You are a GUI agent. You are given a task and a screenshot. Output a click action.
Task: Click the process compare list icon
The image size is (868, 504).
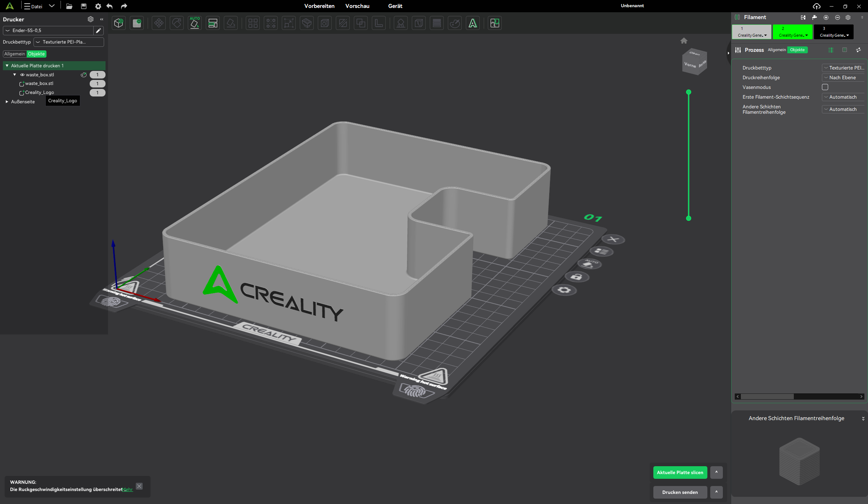coord(845,50)
